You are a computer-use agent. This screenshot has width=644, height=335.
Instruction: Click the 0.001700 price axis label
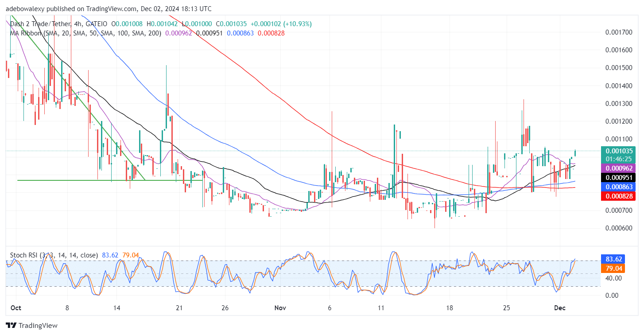tap(620, 32)
